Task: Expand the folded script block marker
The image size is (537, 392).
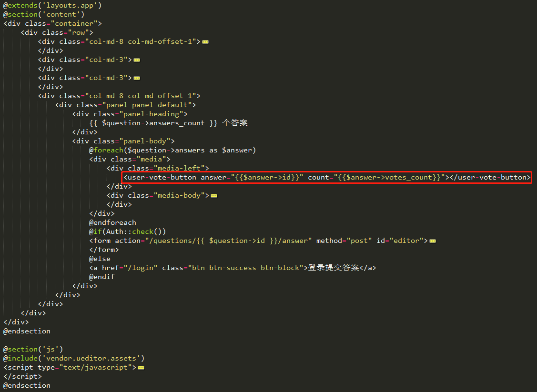Action: pos(141,368)
